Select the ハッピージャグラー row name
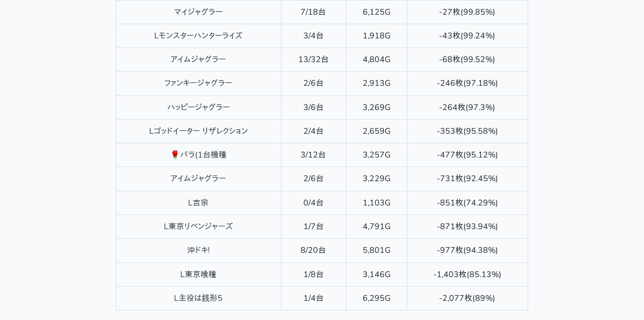This screenshot has height=320, width=644. coord(198,107)
